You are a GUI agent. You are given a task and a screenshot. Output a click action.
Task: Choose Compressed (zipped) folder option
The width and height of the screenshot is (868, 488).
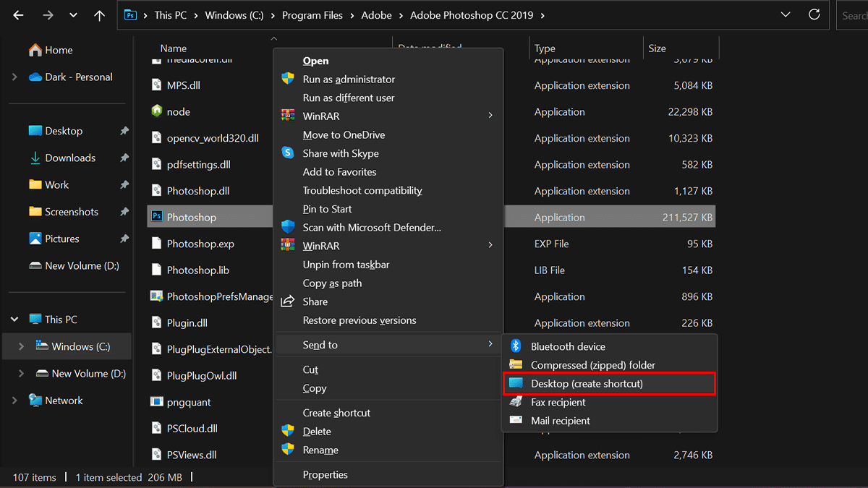[592, 365]
